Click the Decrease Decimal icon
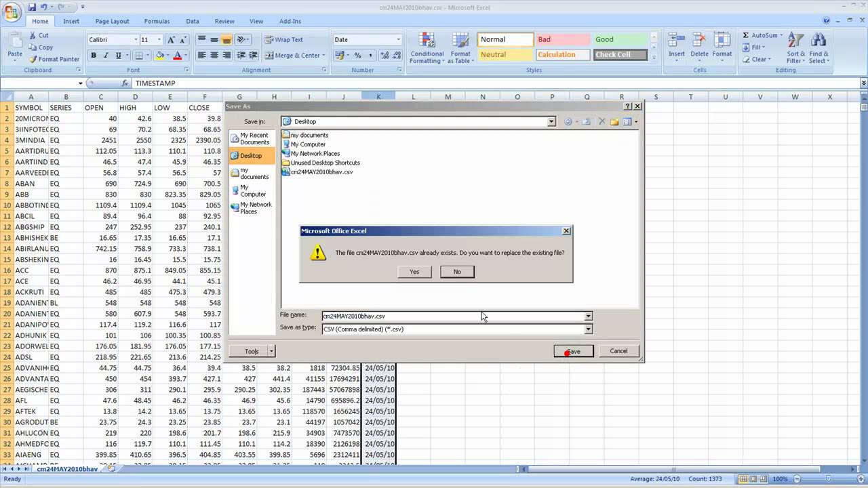The image size is (868, 488). 397,56
